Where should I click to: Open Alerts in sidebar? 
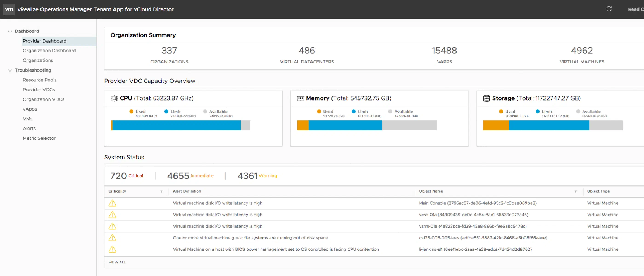(x=29, y=129)
